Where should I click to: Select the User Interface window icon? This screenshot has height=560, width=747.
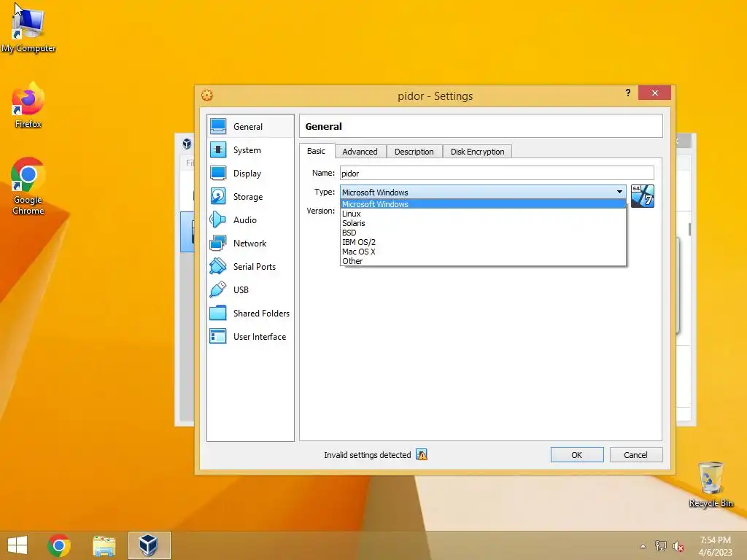click(x=218, y=336)
